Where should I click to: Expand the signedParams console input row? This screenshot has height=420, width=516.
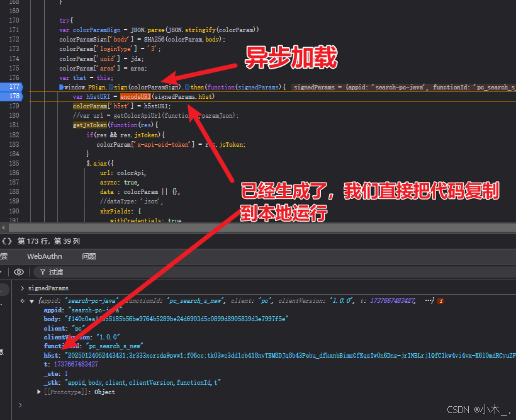[x=23, y=288]
